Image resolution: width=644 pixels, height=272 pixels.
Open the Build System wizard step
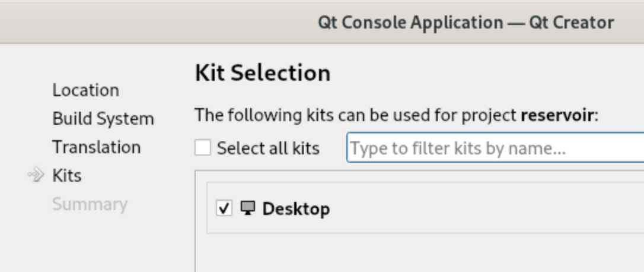coord(103,119)
